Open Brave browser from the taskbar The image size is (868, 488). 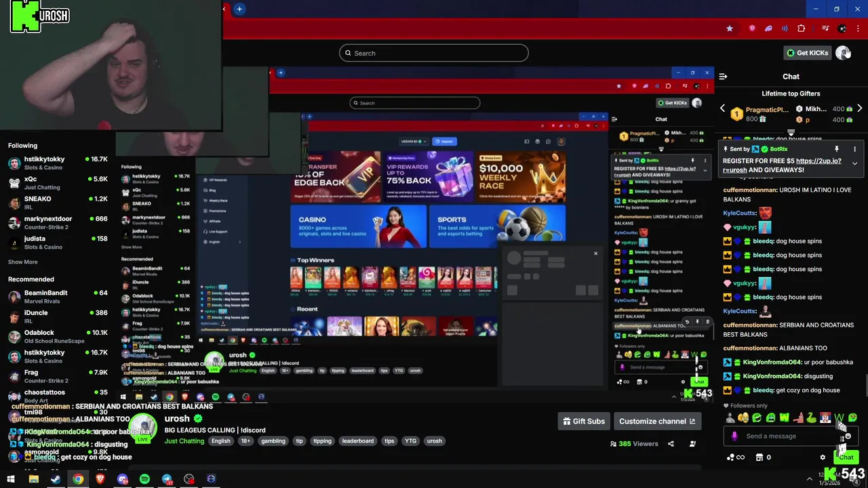point(100,479)
